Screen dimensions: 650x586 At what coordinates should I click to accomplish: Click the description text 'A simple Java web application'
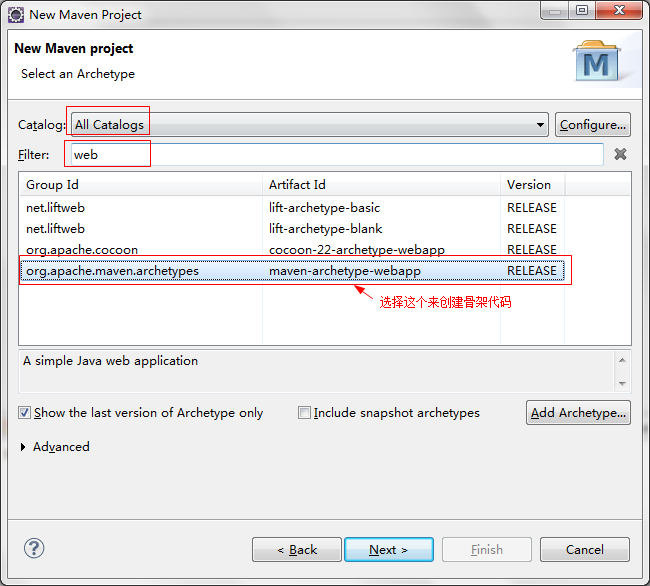110,361
